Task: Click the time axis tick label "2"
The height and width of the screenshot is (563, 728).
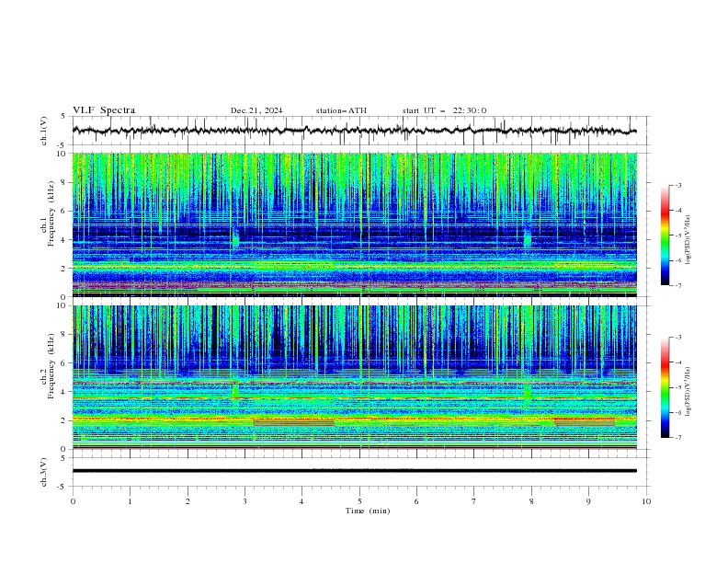Action: 188,501
